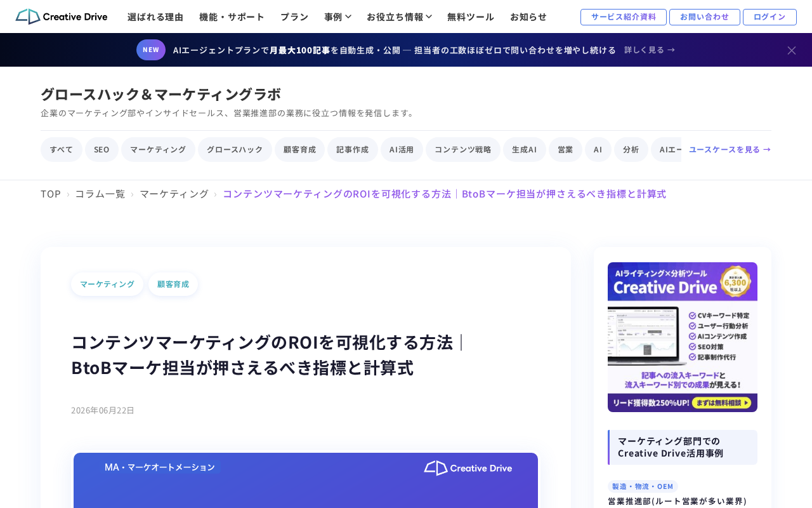Select the 分析 category tag
The image size is (812, 508).
click(631, 150)
